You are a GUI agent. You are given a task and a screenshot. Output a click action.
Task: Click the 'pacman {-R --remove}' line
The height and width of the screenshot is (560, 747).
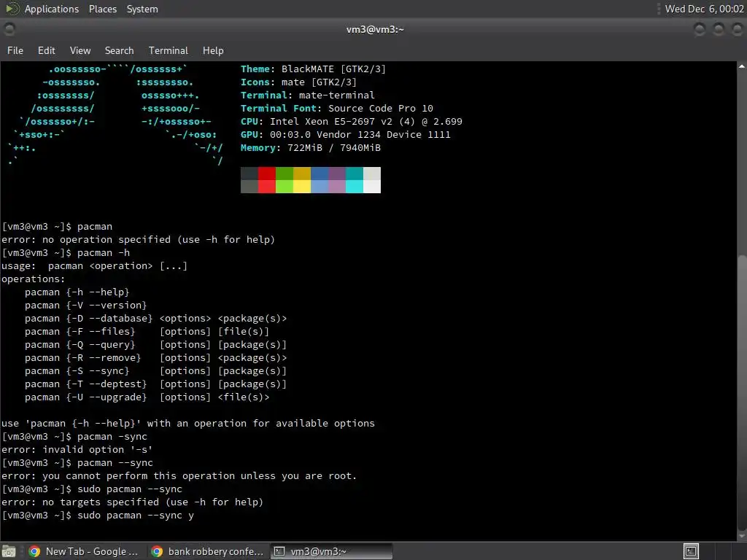156,357
